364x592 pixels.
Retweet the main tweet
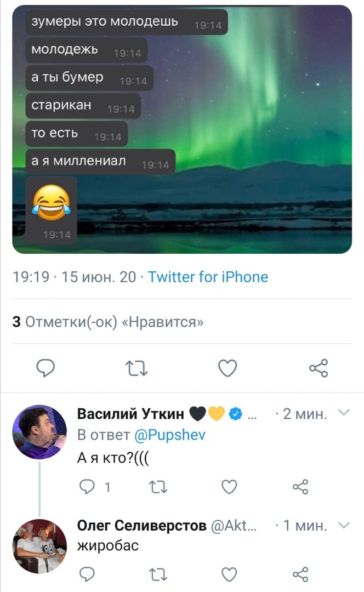(x=136, y=368)
